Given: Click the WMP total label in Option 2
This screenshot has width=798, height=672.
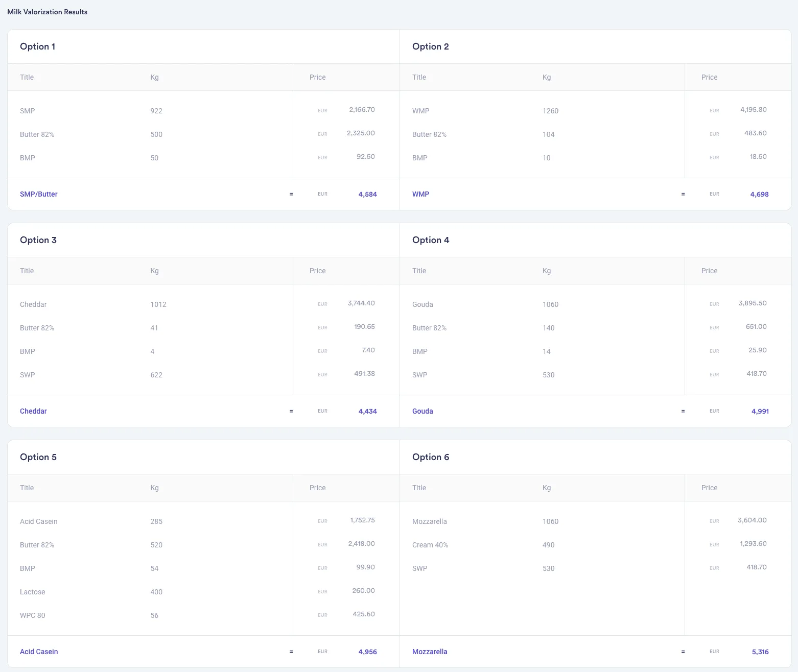Looking at the screenshot, I should [x=420, y=194].
